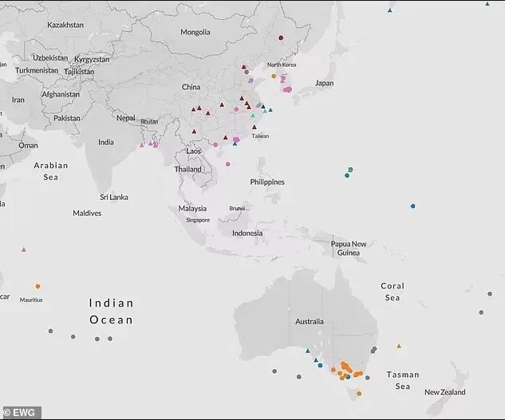Click the dark circle marker in northeast China

click(x=281, y=37)
